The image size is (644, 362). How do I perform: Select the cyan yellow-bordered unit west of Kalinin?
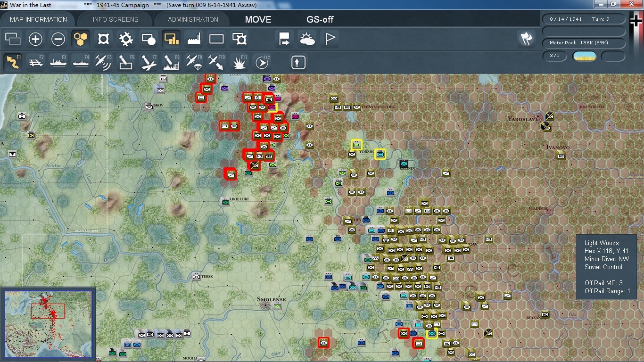pos(380,154)
